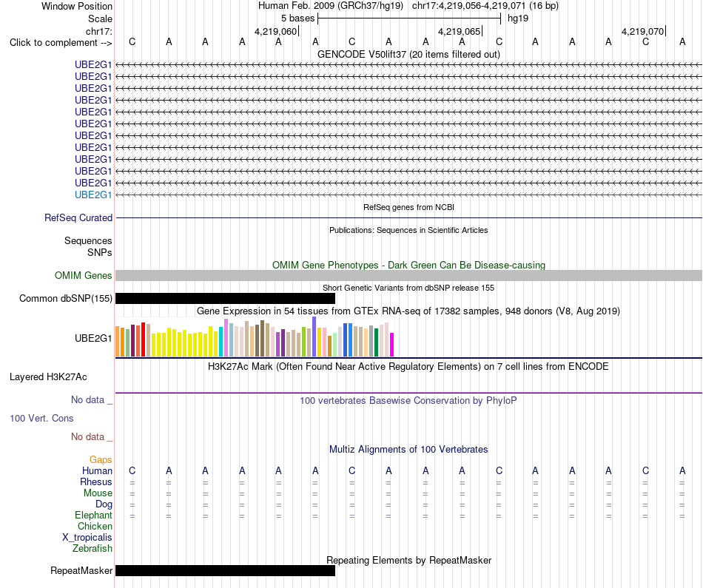Open the OMIM Genes track label
Image resolution: width=703 pixels, height=588 pixels.
click(x=83, y=276)
